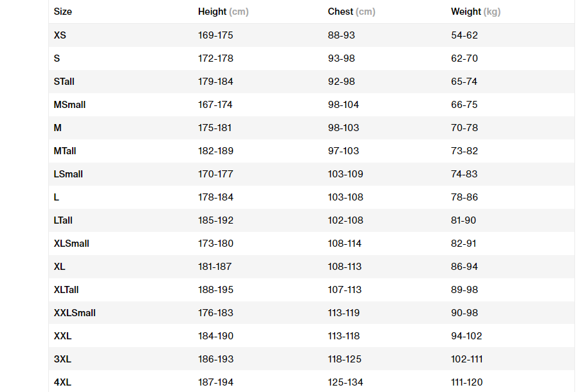This screenshot has height=392, width=577.
Task: Click the 4XL chest value 125-134
Action: pos(345,382)
